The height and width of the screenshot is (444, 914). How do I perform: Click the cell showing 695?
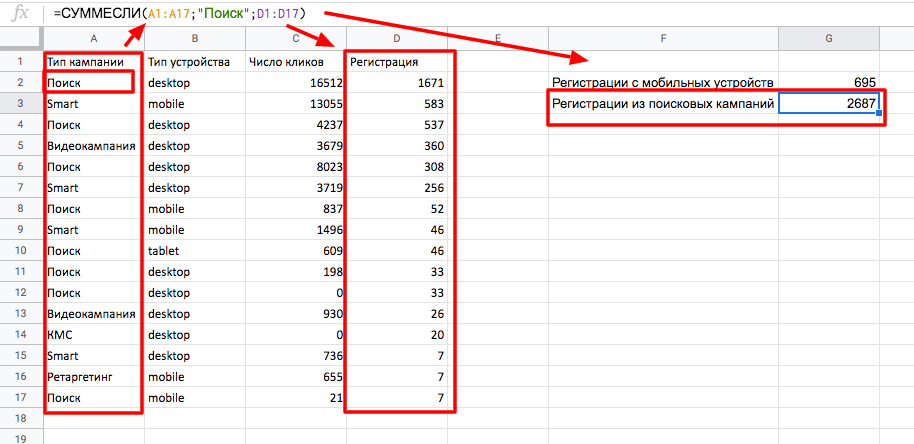828,83
